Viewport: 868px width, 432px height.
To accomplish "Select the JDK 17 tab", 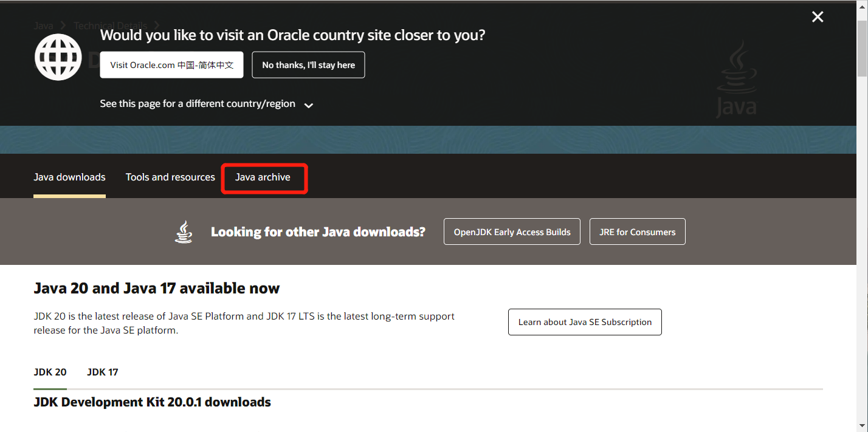I will (102, 372).
